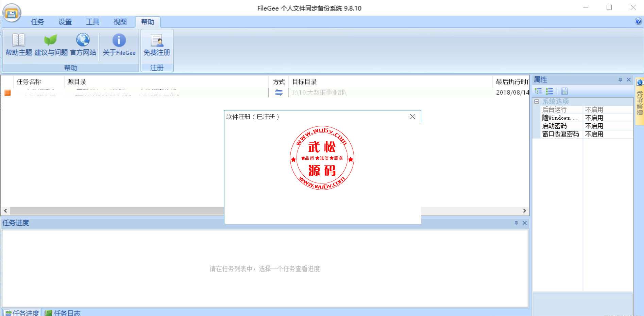
Task: Select the 2018/08/14 last run cell
Action: tap(512, 92)
